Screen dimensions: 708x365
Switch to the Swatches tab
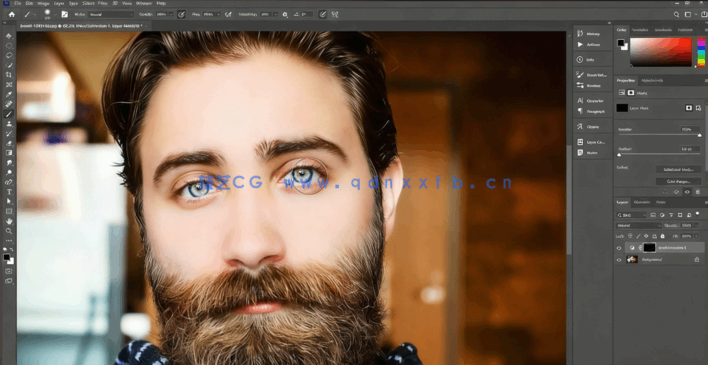click(640, 30)
